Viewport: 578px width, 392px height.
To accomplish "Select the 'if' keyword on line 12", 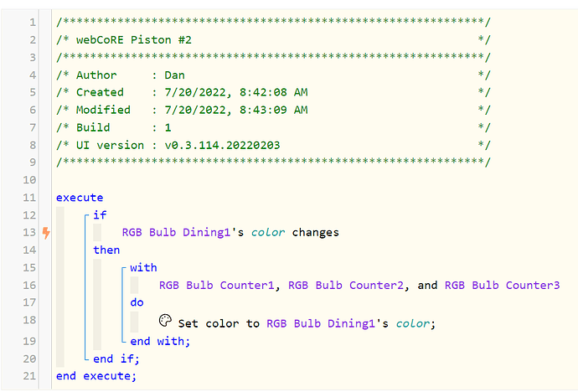I will pos(100,214).
